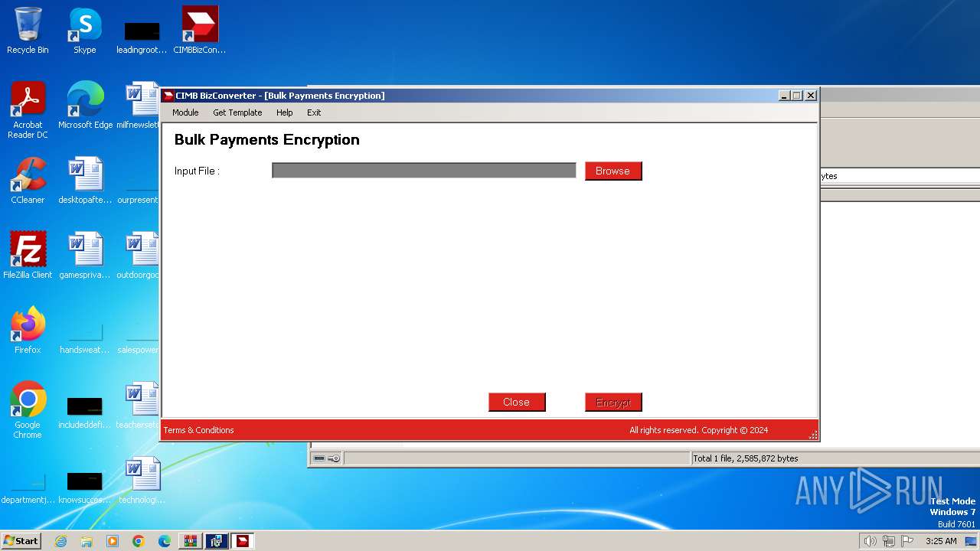Launch Skype from the desktop

point(85,31)
